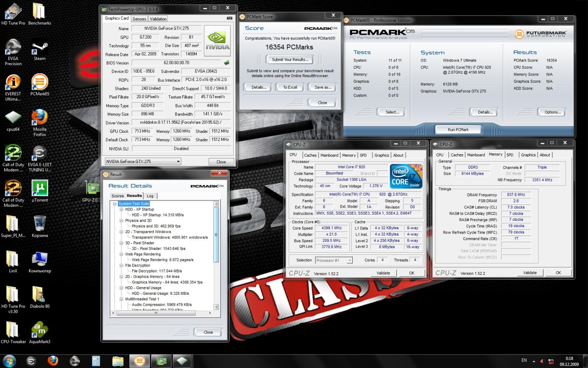Screen dimensions: 588x368
Task: Open the Processor #1 selection dropdown
Action: [334, 260]
